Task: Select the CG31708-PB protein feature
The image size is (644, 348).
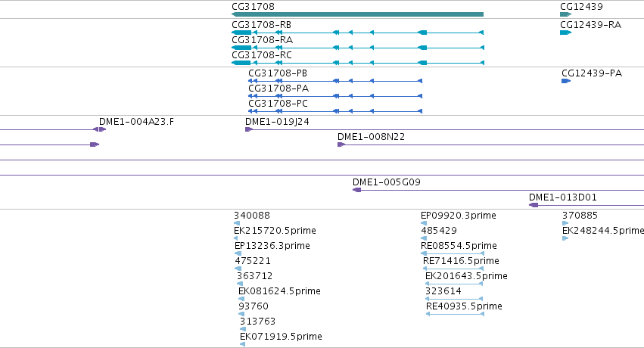Action: (x=335, y=81)
